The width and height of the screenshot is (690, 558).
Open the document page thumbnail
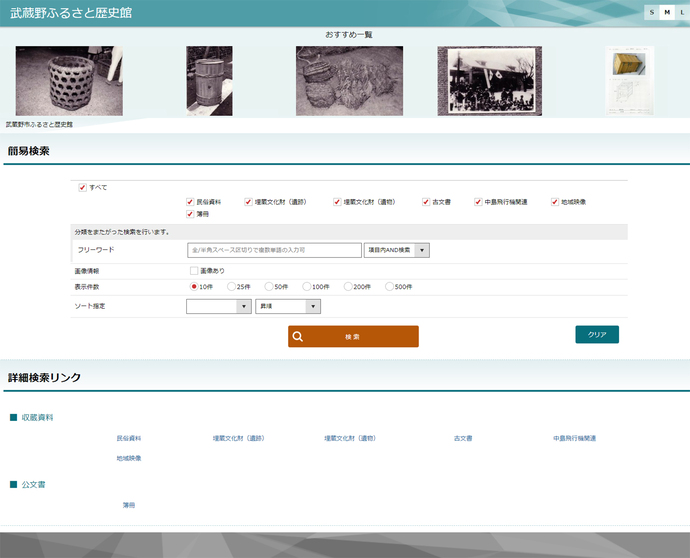pyautogui.click(x=629, y=81)
